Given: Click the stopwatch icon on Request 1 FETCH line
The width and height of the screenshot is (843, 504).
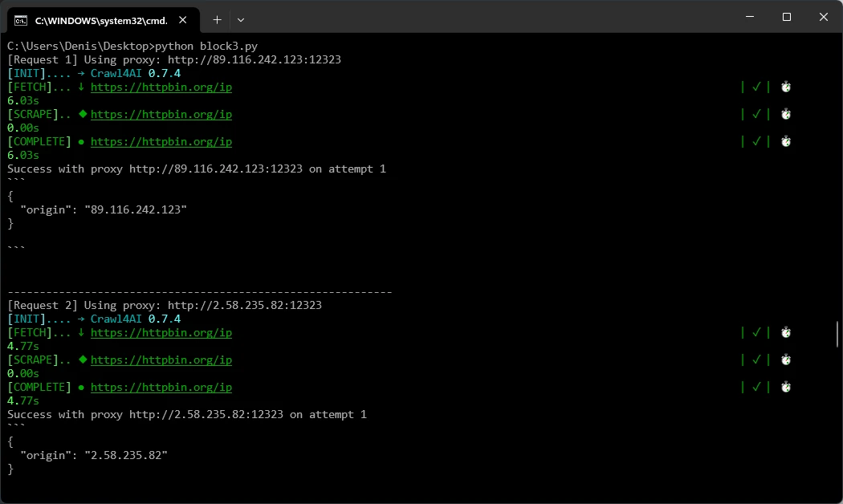Looking at the screenshot, I should (x=786, y=87).
